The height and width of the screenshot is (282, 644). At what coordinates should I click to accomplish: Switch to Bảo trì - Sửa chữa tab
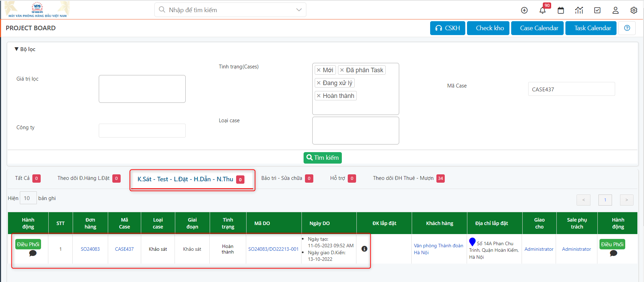(287, 178)
